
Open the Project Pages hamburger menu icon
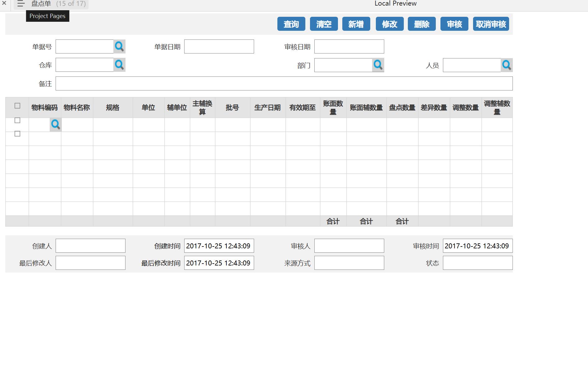click(x=21, y=4)
